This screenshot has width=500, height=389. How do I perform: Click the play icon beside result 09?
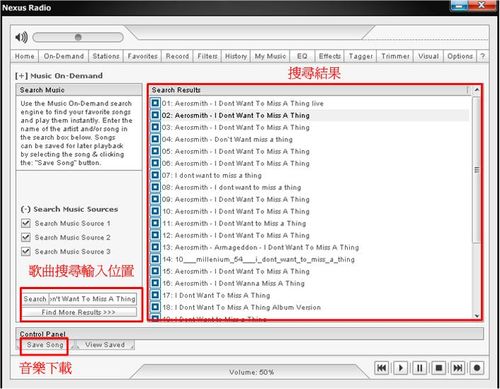[x=155, y=199]
